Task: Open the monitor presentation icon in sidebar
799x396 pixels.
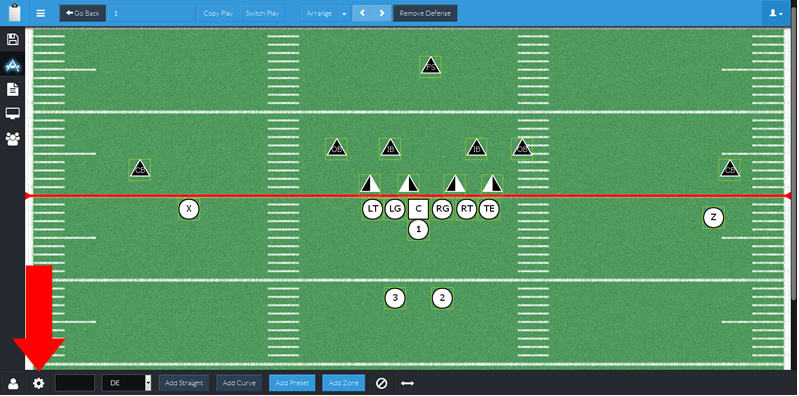Action: (x=12, y=113)
